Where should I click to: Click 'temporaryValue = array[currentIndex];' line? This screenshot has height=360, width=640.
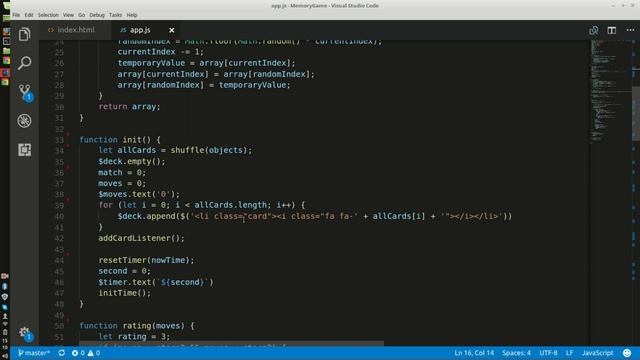(x=206, y=63)
